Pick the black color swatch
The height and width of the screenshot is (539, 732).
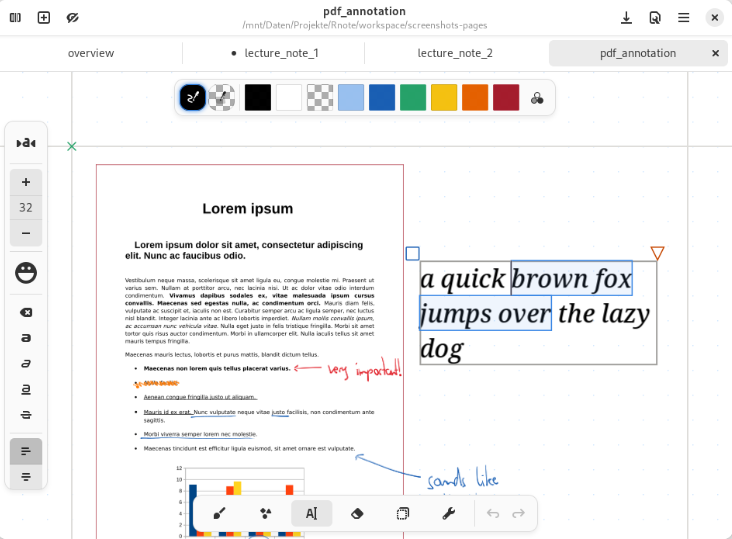tap(258, 98)
